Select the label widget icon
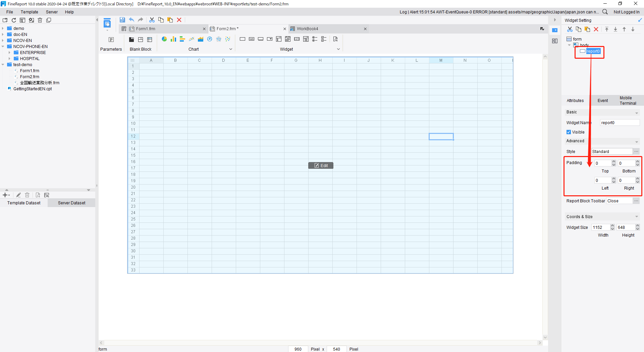 coord(252,39)
